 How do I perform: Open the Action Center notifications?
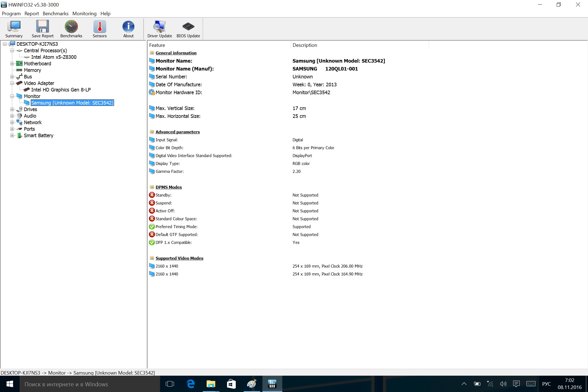[516, 384]
